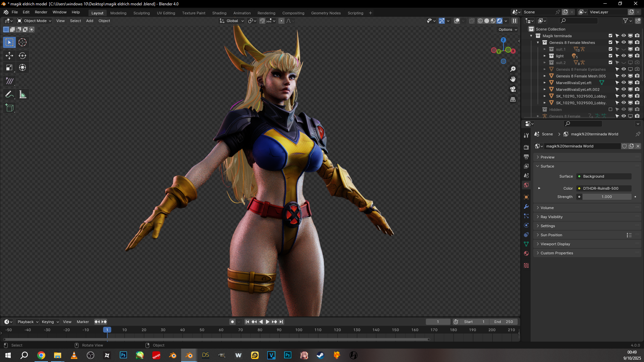This screenshot has height=362, width=644.
Task: Open the Playback dropdown in timeline
Action: pyautogui.click(x=28, y=322)
